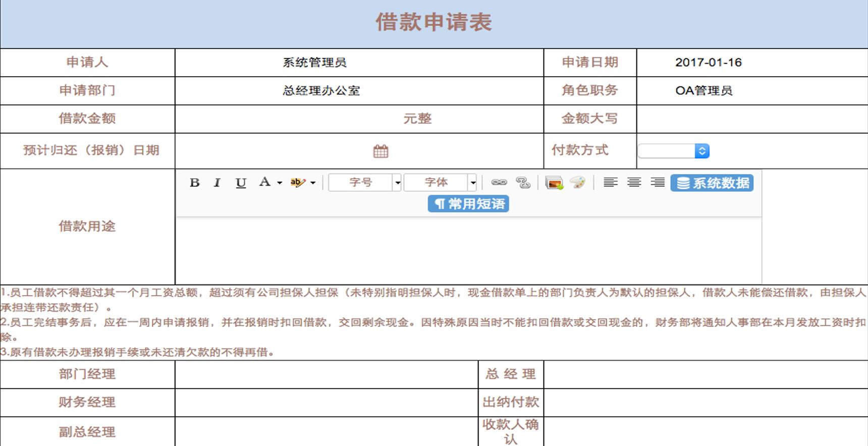This screenshot has height=446, width=868.
Task: Click the 收款人确认 field
Action: click(706, 431)
